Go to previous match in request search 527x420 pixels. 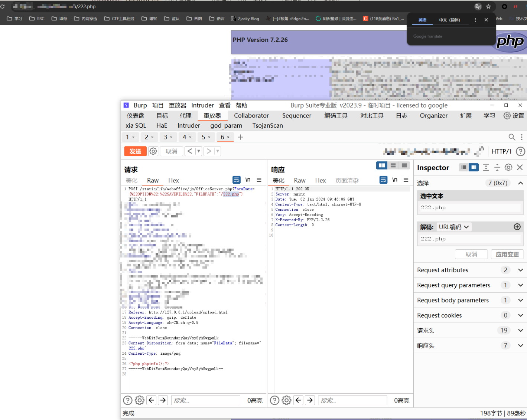151,400
